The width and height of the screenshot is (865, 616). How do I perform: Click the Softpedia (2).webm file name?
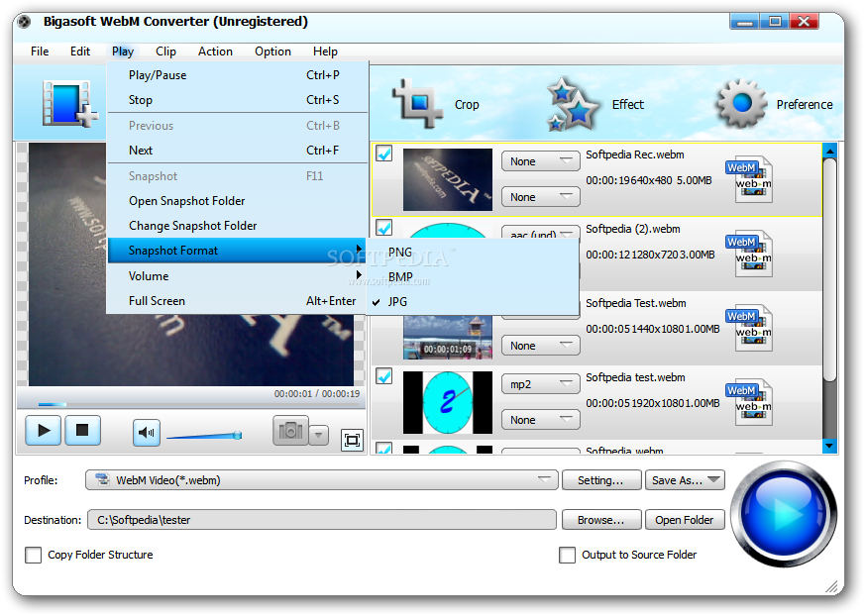click(633, 229)
